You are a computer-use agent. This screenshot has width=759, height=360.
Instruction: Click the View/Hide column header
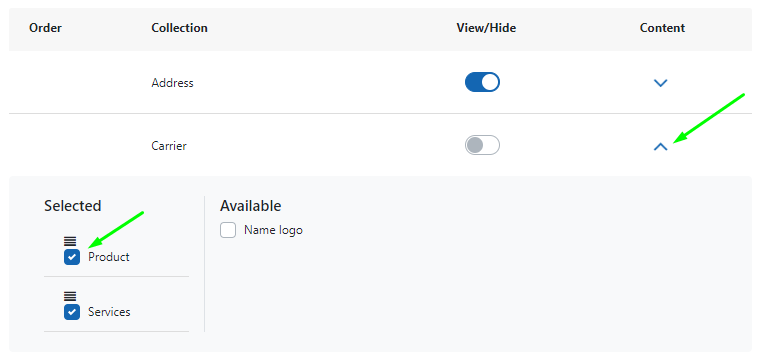(486, 28)
